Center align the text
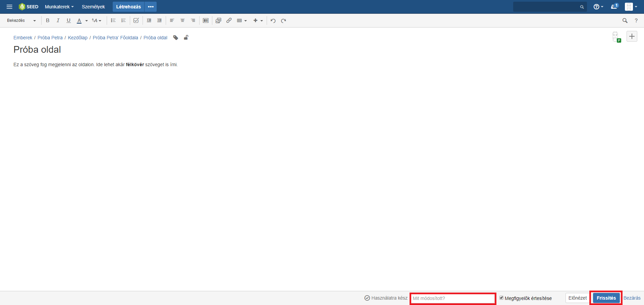This screenshot has width=644, height=305. pos(182,20)
